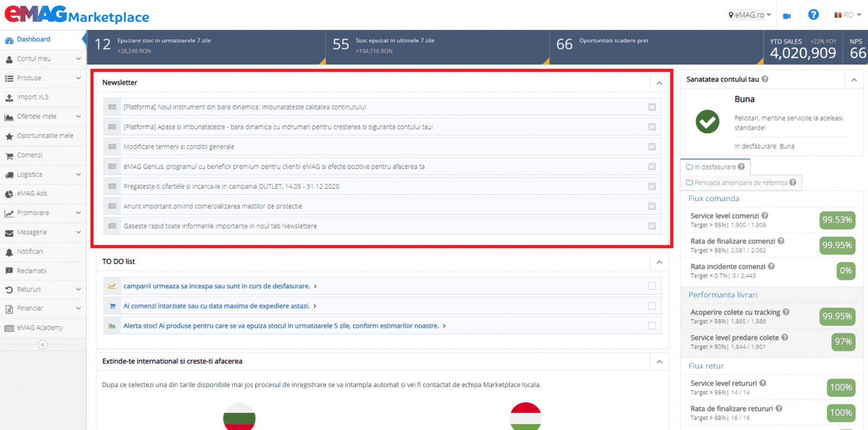
Task: Click the video camera icon in header
Action: [787, 16]
